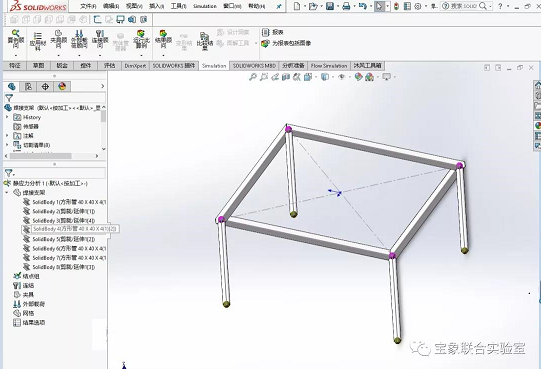Click the feature tree horizontal scrollbar
This screenshot has height=369, width=541.
(40, 156)
